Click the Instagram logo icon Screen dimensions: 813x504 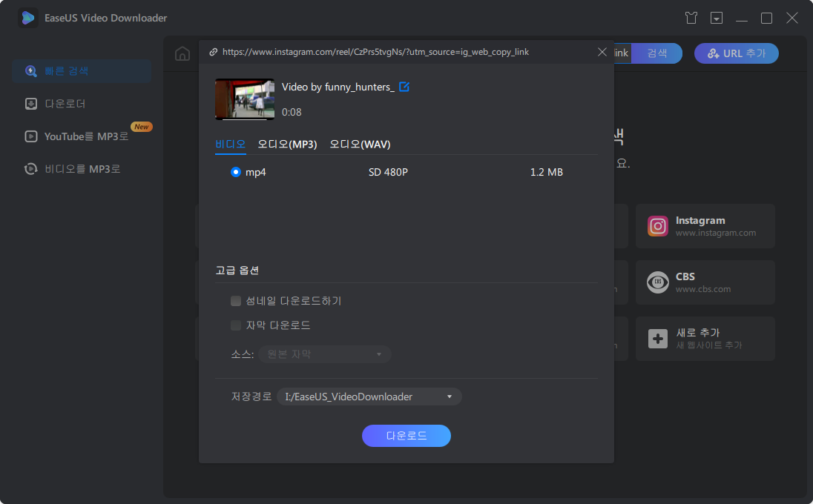coord(657,226)
